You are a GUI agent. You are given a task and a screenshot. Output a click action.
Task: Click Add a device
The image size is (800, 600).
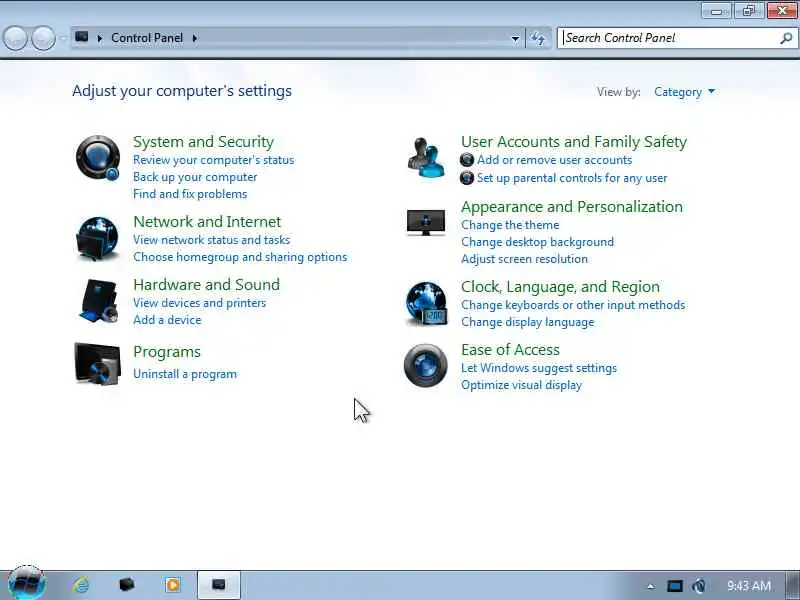167,320
